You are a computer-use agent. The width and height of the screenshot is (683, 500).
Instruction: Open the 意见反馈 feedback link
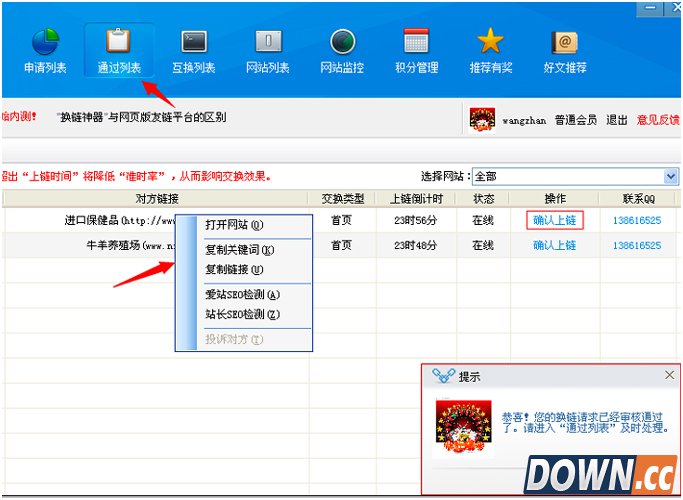pyautogui.click(x=658, y=120)
